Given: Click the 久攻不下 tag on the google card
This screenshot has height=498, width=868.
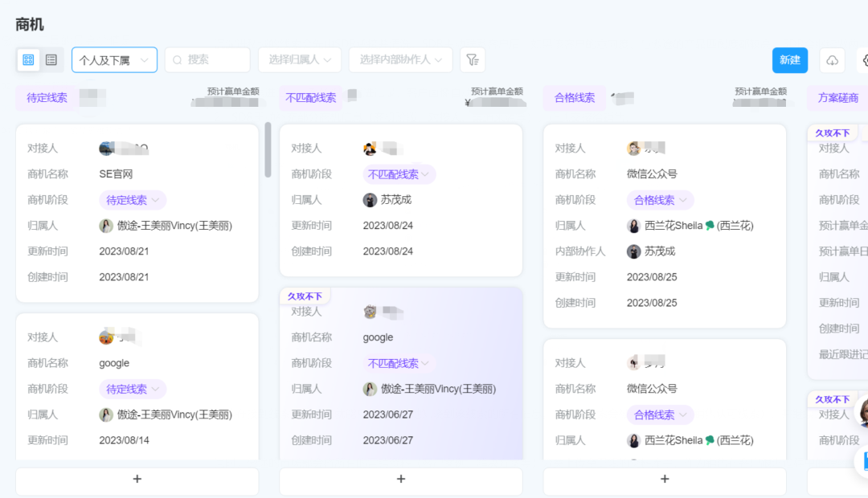Looking at the screenshot, I should (307, 296).
